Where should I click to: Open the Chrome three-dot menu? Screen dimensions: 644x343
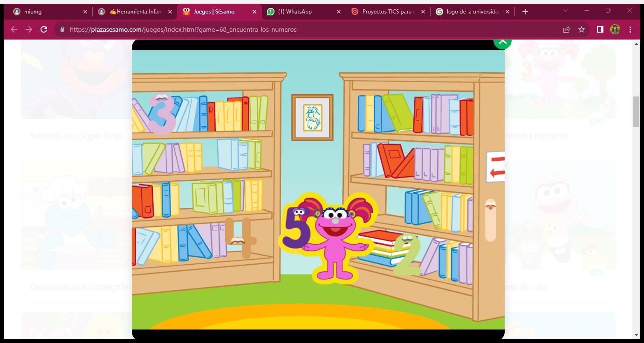(x=630, y=29)
